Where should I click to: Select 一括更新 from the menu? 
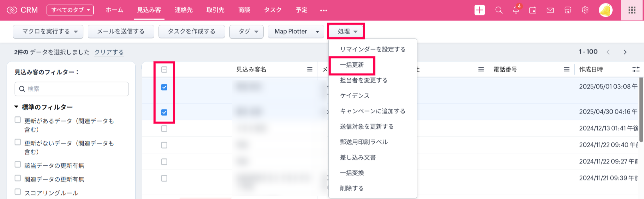(352, 65)
